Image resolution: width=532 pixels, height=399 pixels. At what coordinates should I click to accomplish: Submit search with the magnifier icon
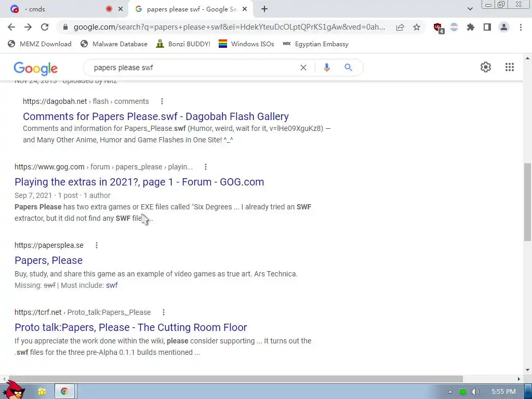point(348,68)
